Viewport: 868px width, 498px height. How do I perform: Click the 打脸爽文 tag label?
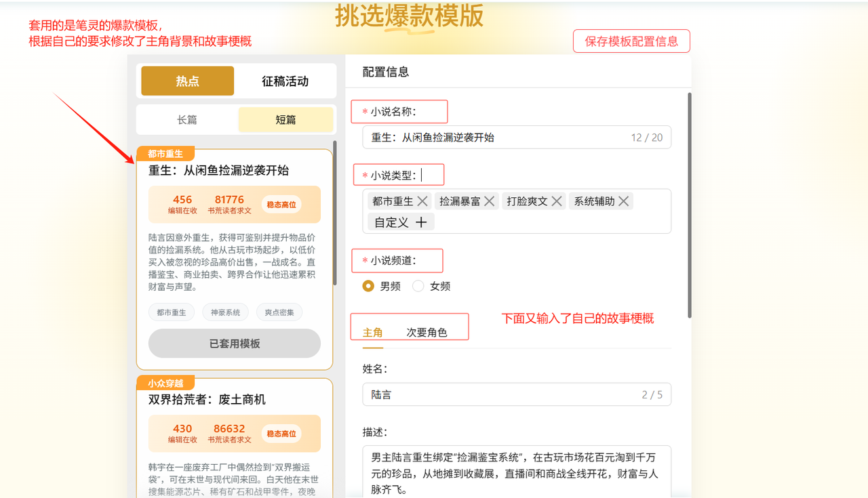pyautogui.click(x=527, y=201)
